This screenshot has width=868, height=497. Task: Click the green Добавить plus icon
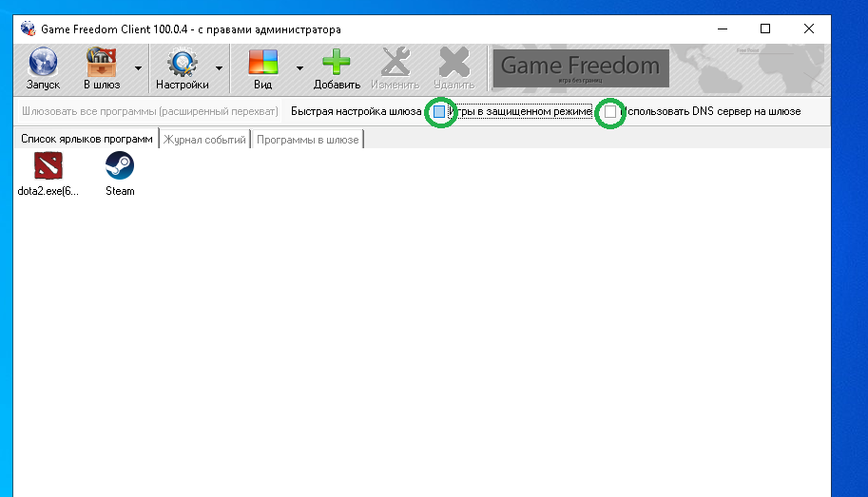(336, 62)
